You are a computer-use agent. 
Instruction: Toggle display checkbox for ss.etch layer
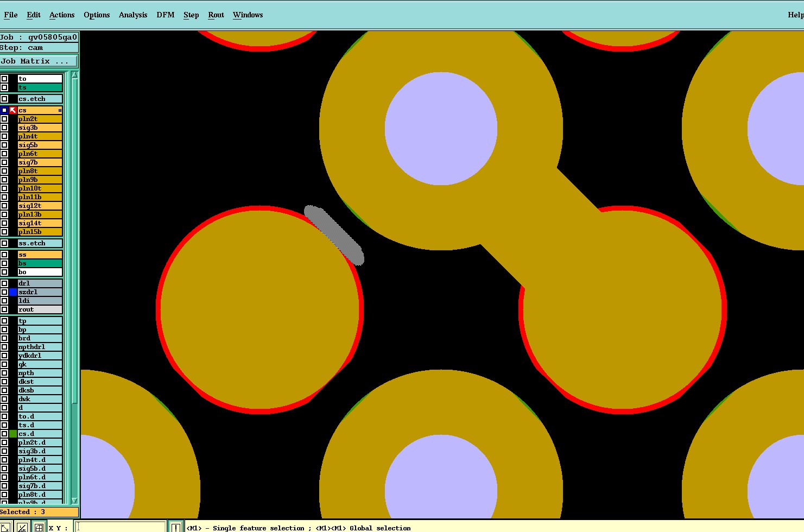click(x=4, y=243)
